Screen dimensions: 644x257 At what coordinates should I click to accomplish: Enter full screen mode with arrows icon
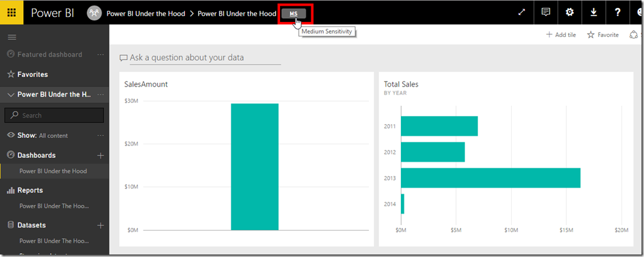[522, 13]
